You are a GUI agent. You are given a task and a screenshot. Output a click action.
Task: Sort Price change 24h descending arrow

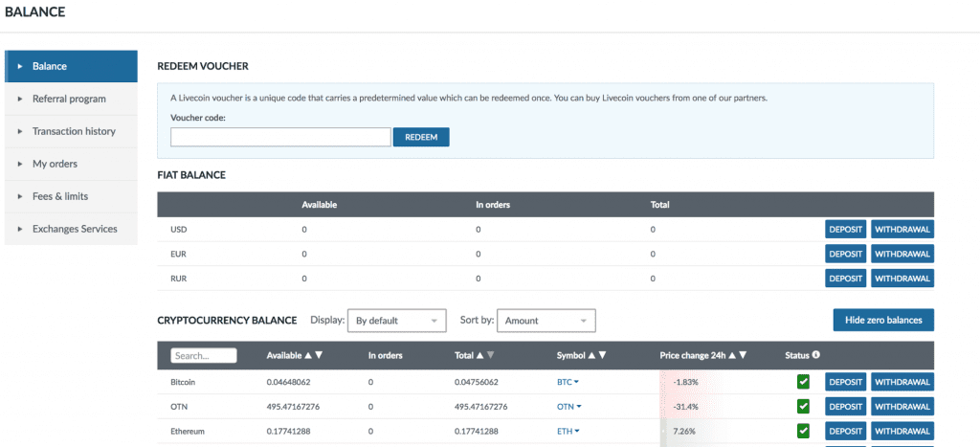point(743,355)
